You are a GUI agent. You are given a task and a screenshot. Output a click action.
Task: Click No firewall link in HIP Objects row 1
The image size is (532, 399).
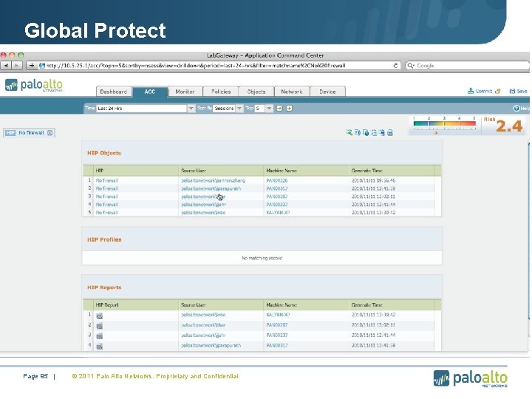(107, 180)
